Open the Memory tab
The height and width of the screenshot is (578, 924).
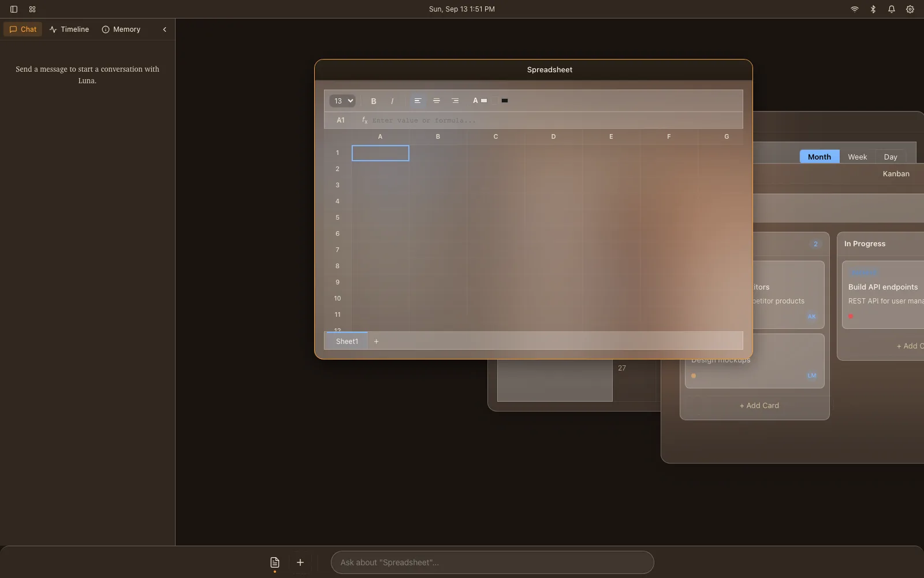(x=121, y=29)
